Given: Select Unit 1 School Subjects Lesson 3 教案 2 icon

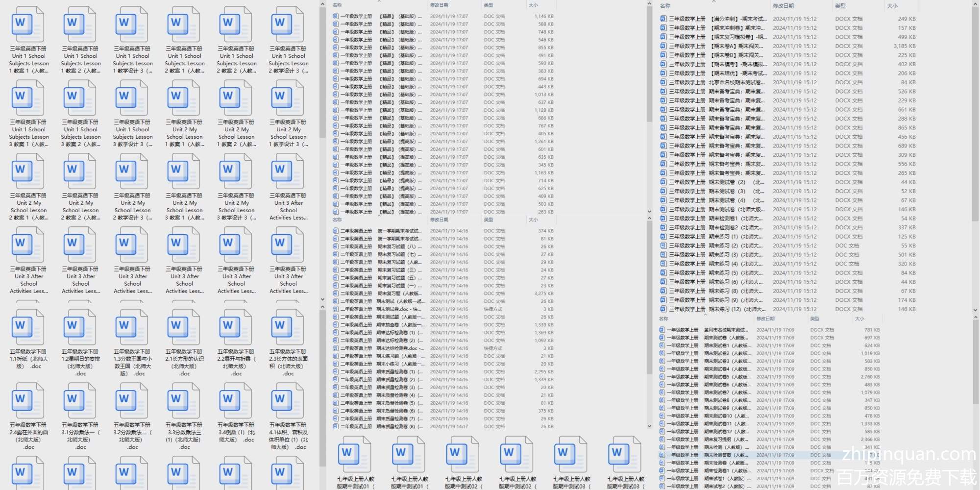Looking at the screenshot, I should pyautogui.click(x=79, y=98).
